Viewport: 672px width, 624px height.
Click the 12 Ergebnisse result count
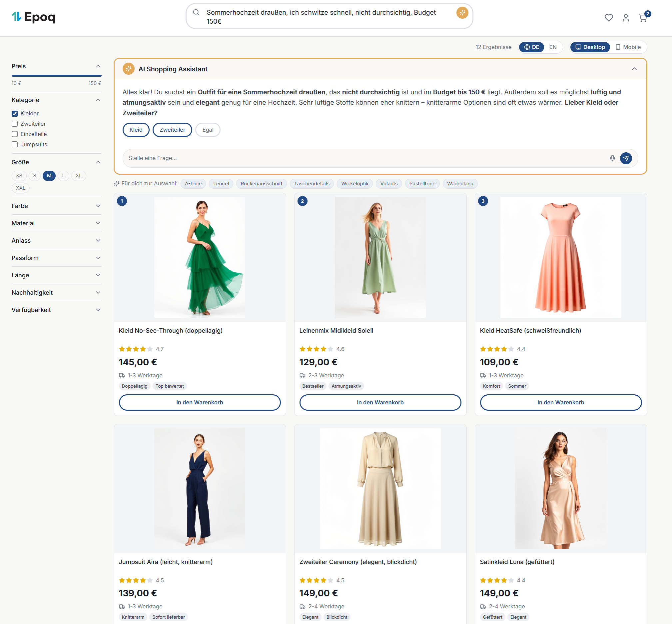(493, 47)
